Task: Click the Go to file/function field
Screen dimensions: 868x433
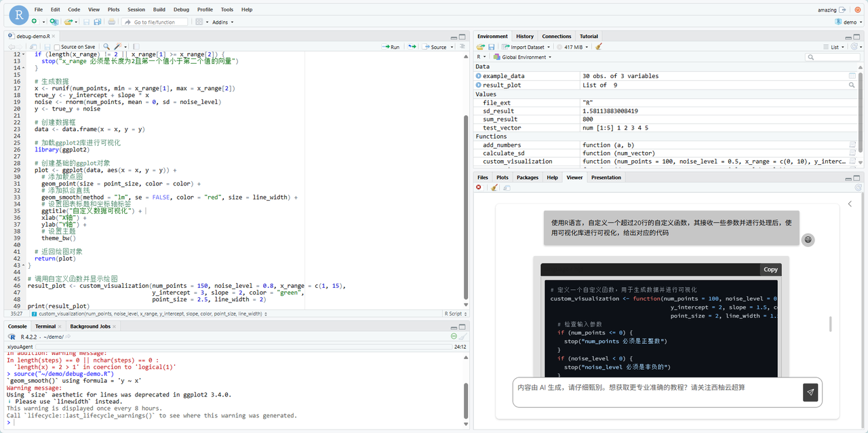Action: tap(155, 22)
